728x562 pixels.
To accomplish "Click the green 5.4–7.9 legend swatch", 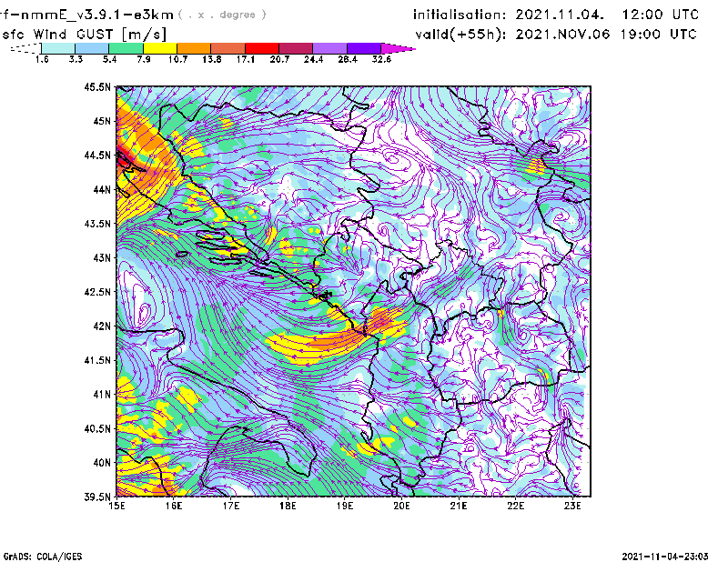I will click(x=126, y=48).
